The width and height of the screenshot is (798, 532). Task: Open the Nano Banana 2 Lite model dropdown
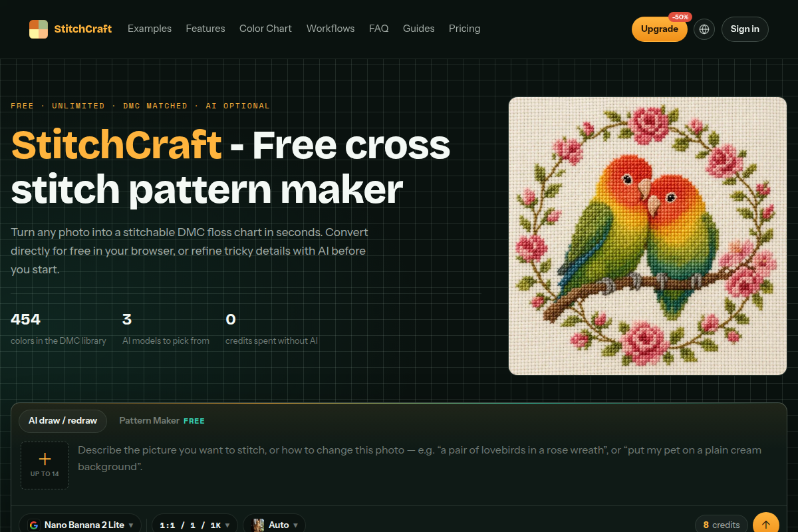point(80,525)
